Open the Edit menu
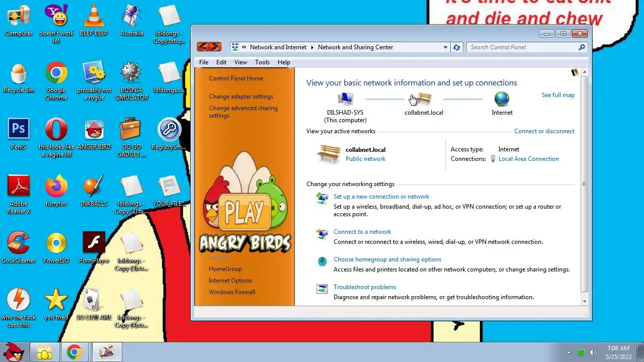Image resolution: width=644 pixels, height=362 pixels. click(x=221, y=62)
